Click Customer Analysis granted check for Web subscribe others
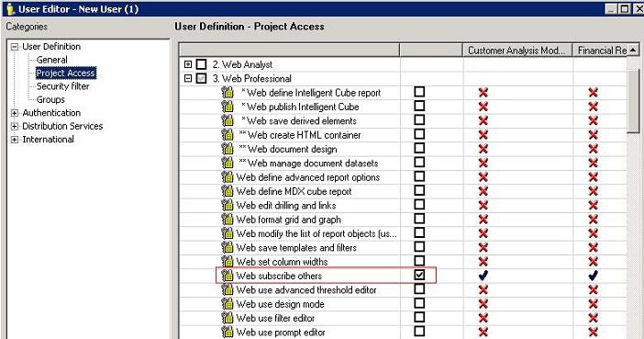This screenshot has width=644, height=339. pos(483,276)
